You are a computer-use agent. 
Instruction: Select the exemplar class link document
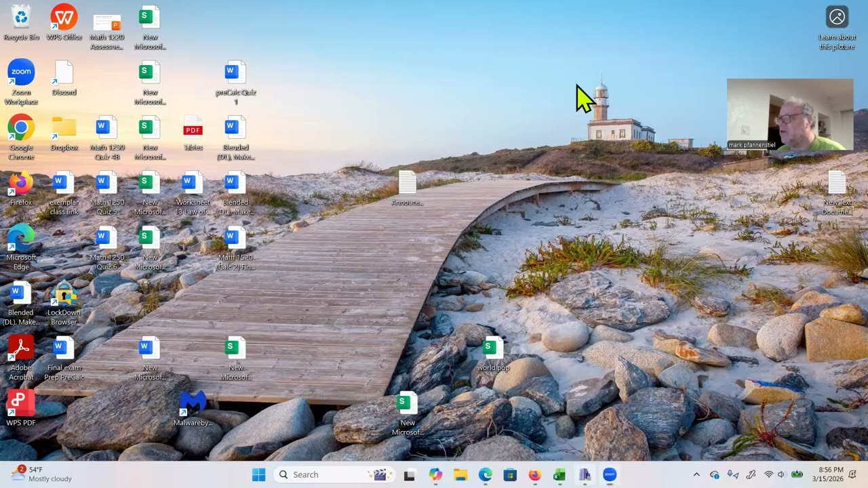64,193
